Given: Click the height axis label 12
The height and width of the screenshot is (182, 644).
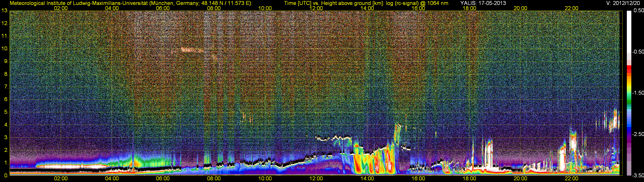Looking at the screenshot, I should coord(5,23).
